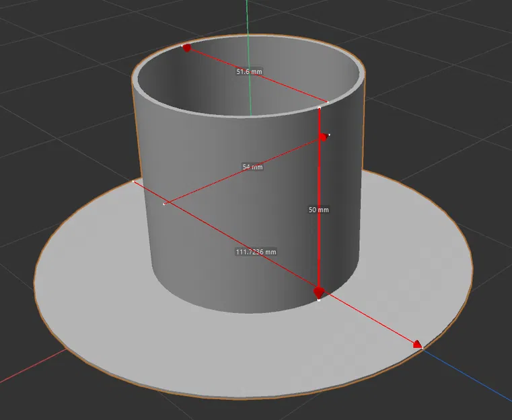Image resolution: width=512 pixels, height=420 pixels.
Task: Select red dot handle on cylinder top rim
Action: click(187, 48)
